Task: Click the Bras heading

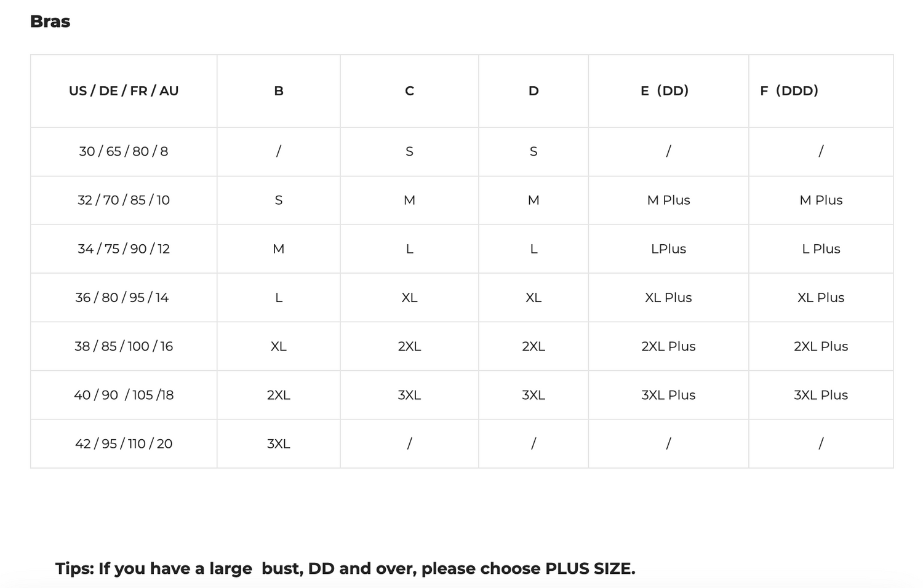Action: pyautogui.click(x=50, y=22)
